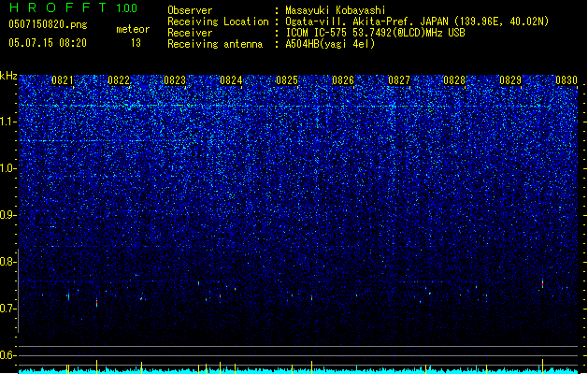This screenshot has width=588, height=374.
Task: Select the ICOM IC-575 53.7492 MHz receiver text
Action: click(376, 33)
